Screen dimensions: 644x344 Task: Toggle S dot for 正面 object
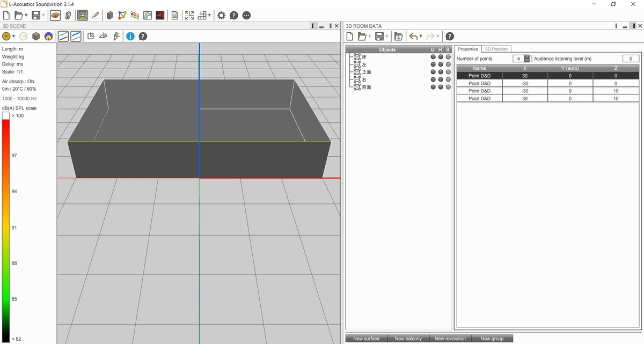tap(448, 72)
